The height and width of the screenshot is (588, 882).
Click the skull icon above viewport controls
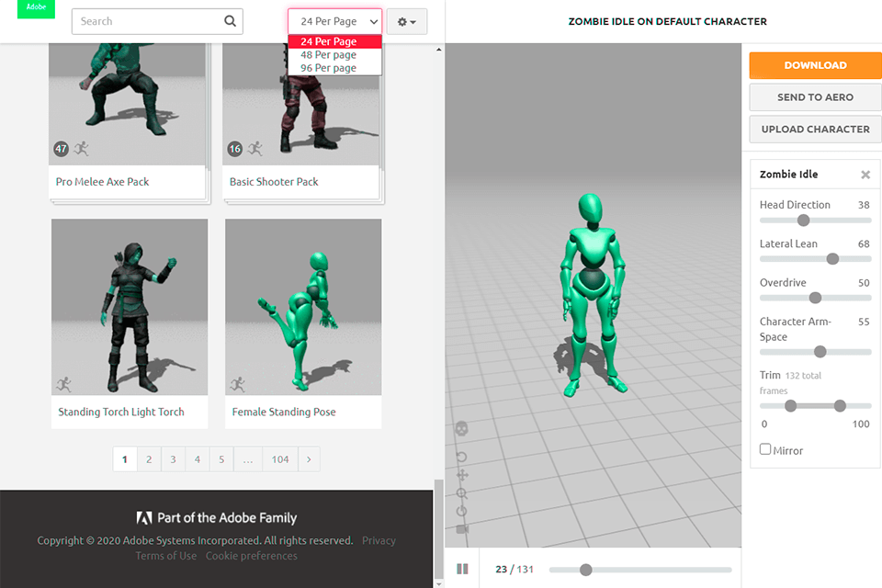(x=460, y=427)
